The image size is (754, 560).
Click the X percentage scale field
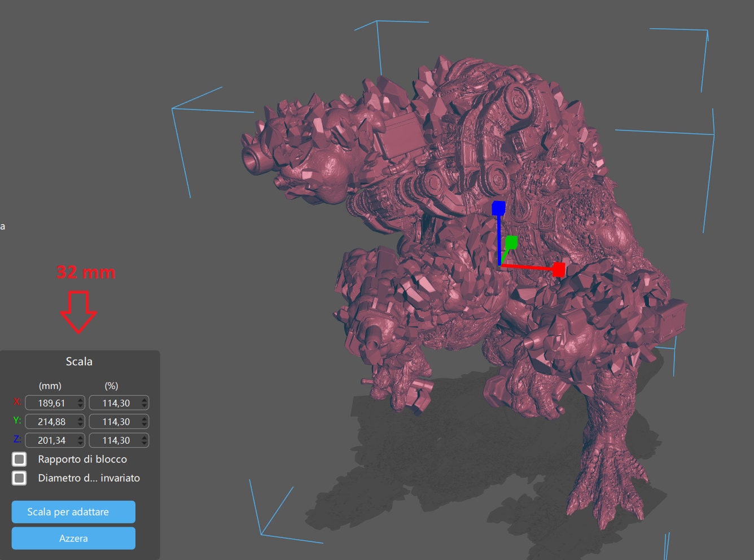click(115, 403)
